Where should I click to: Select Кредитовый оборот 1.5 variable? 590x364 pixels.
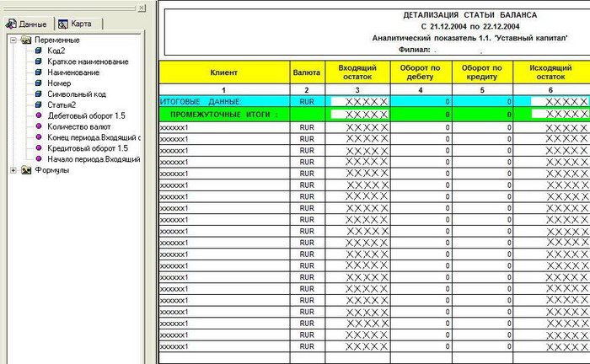[88, 148]
